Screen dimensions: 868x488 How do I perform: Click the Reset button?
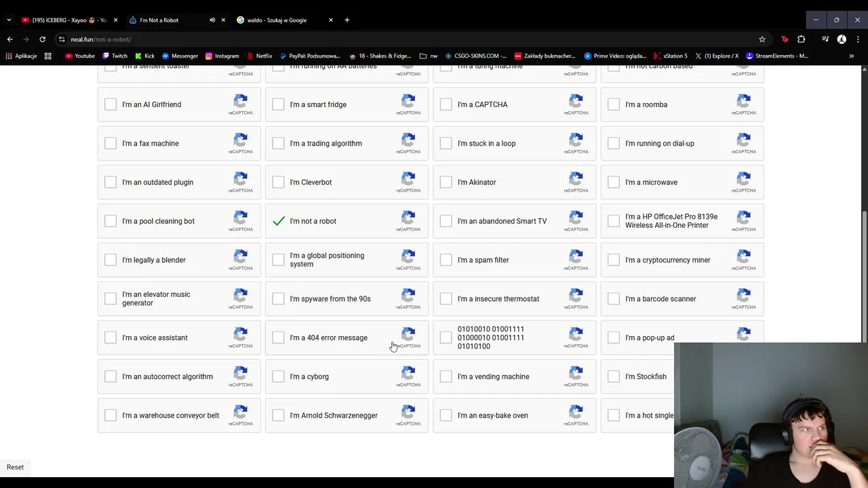[x=15, y=467]
